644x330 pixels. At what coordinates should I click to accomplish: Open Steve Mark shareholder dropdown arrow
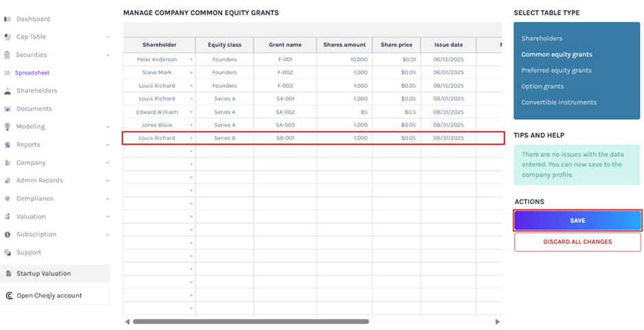[x=191, y=73]
